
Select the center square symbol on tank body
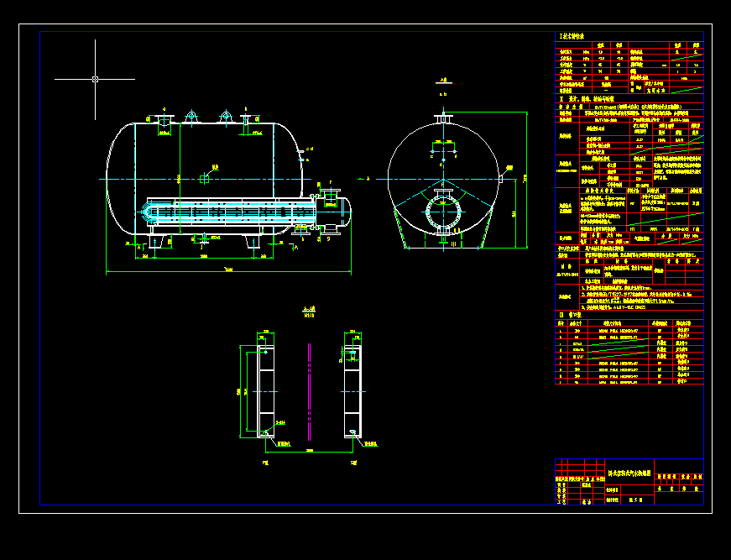pos(204,178)
